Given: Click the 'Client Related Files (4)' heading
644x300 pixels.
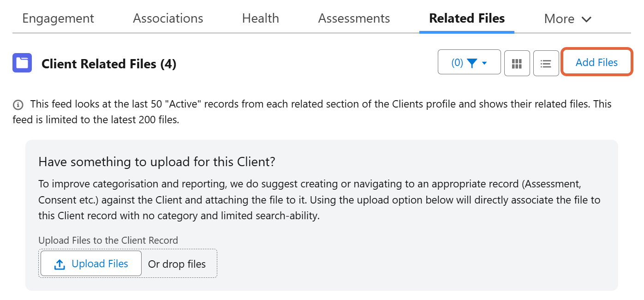Looking at the screenshot, I should pos(109,64).
